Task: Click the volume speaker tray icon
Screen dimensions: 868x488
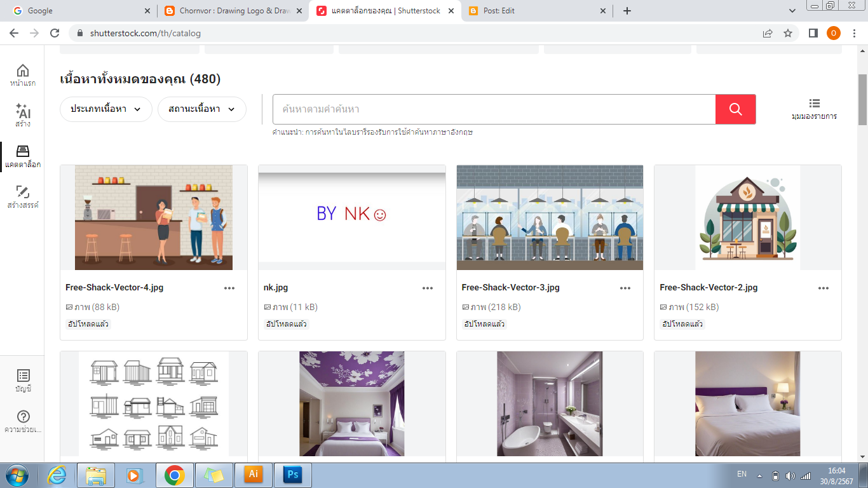Action: click(790, 475)
